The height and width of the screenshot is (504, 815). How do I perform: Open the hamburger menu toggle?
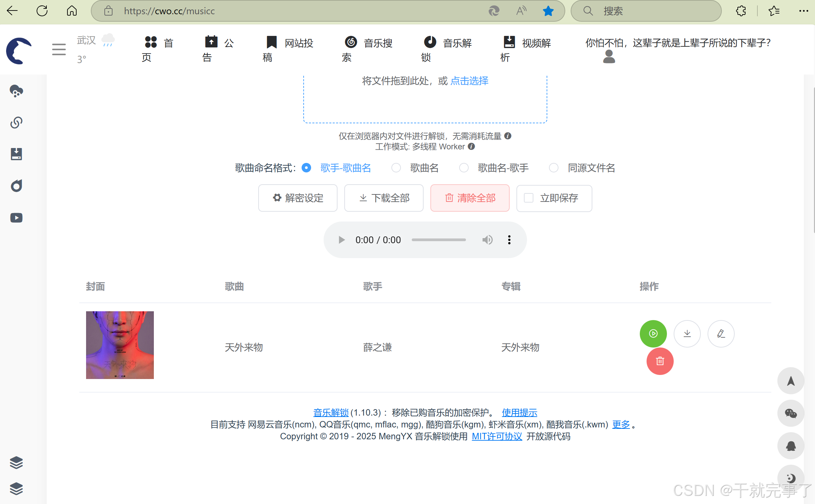click(x=59, y=49)
